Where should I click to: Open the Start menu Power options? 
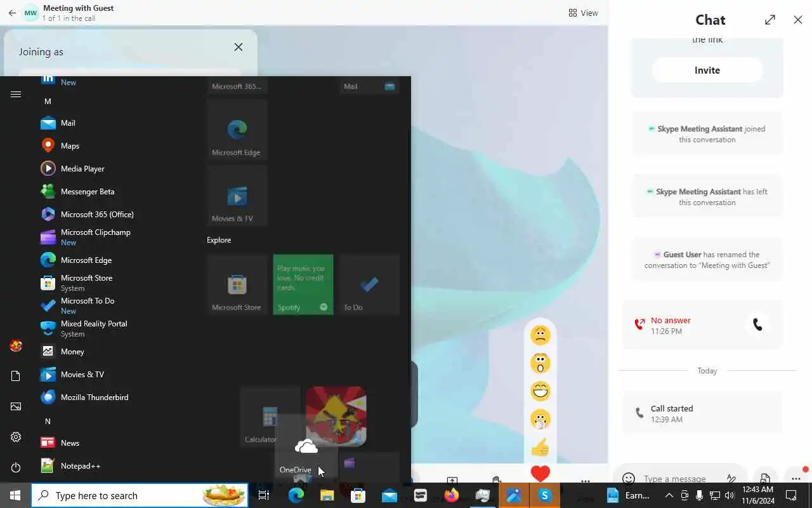(x=16, y=467)
